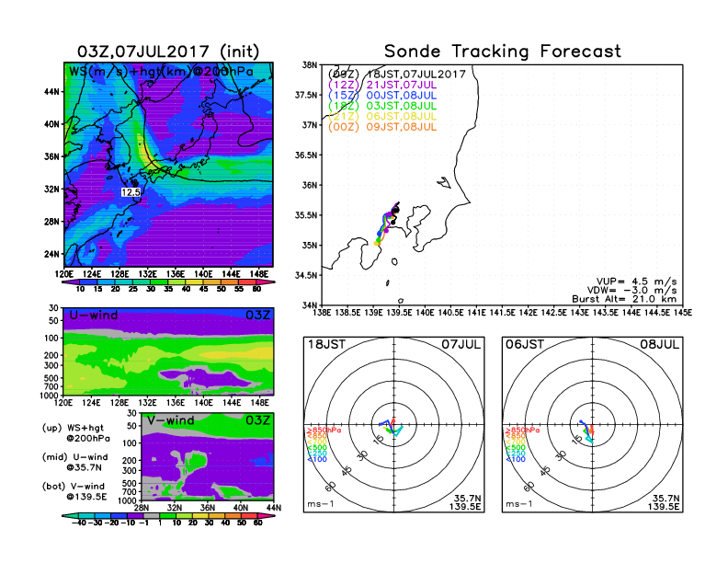Click "<100" legend in 18JST hodograph
728x563 pixels.
point(317,459)
